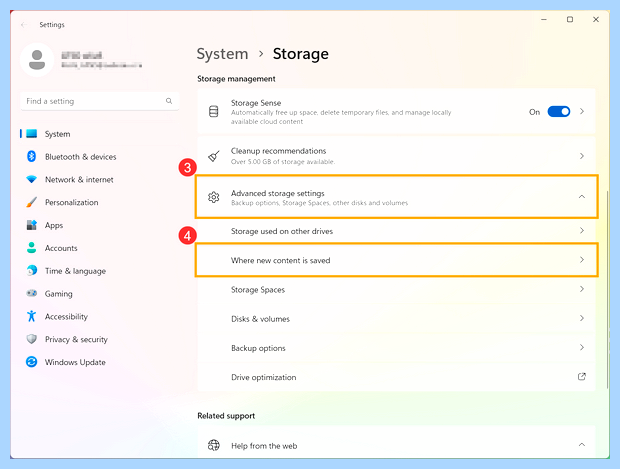Open Personalization settings
Screen dimensions: 620x469
99,202
